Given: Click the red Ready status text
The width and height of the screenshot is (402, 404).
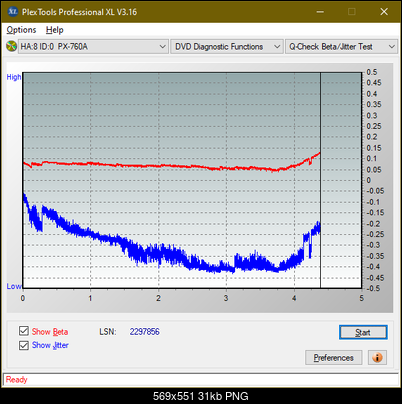Looking at the screenshot, I should (16, 380).
